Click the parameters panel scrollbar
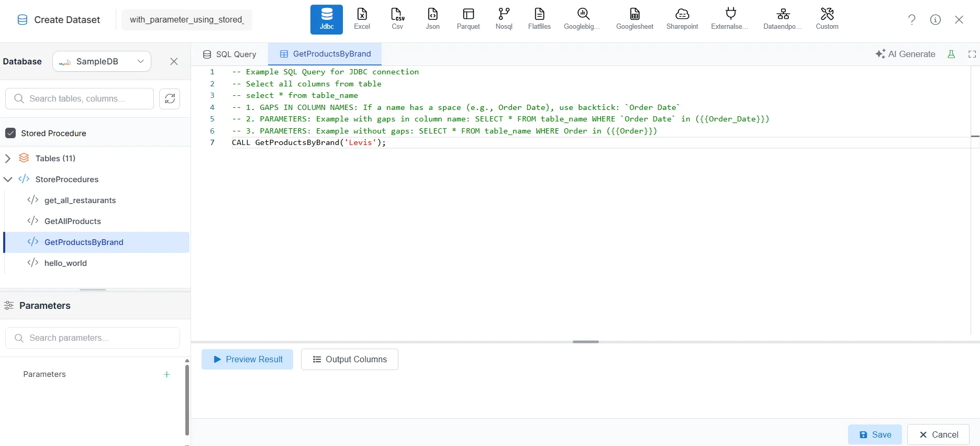This screenshot has width=980, height=446. [187, 400]
